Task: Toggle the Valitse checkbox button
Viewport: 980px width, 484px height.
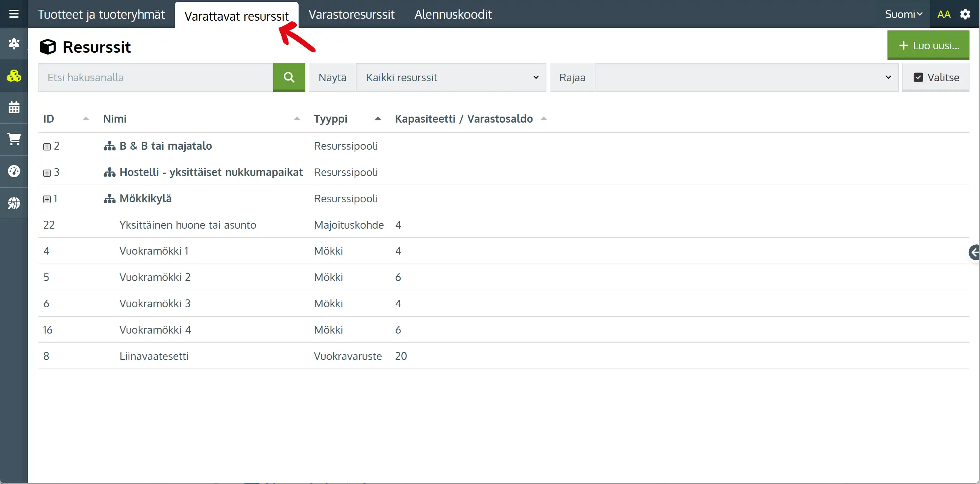Action: point(936,77)
